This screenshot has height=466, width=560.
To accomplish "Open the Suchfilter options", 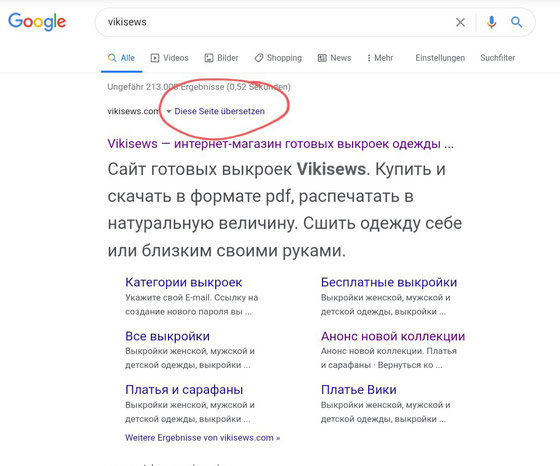I will pyautogui.click(x=498, y=58).
